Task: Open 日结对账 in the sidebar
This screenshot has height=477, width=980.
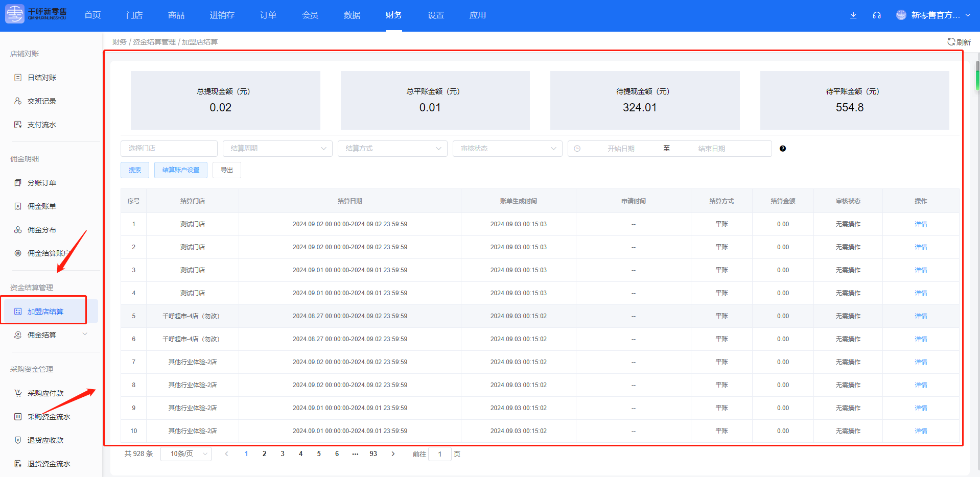Action: pyautogui.click(x=42, y=78)
